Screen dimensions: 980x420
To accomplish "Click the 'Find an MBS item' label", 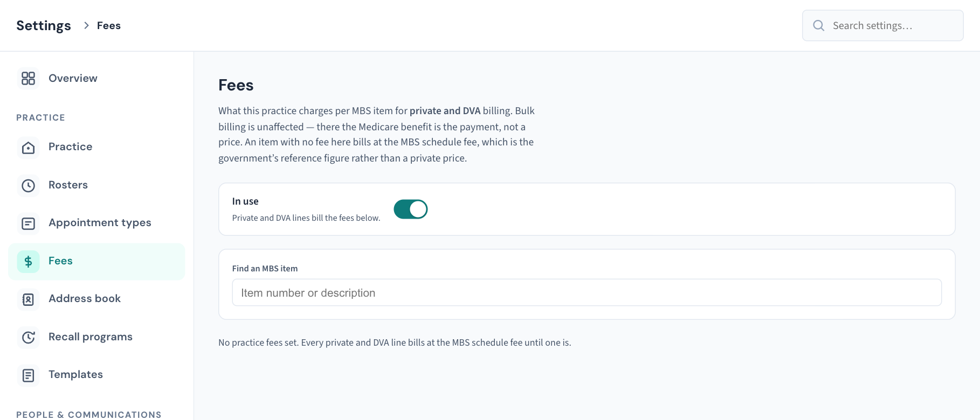I will [x=265, y=269].
